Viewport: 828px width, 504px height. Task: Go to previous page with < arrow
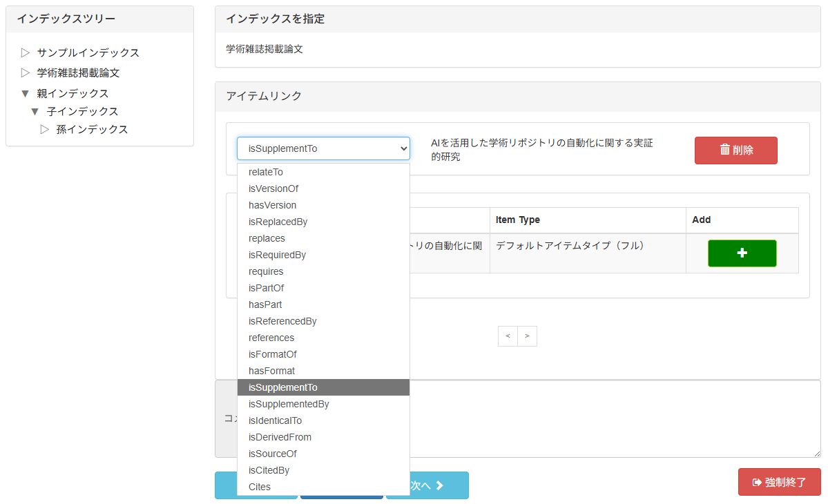508,336
